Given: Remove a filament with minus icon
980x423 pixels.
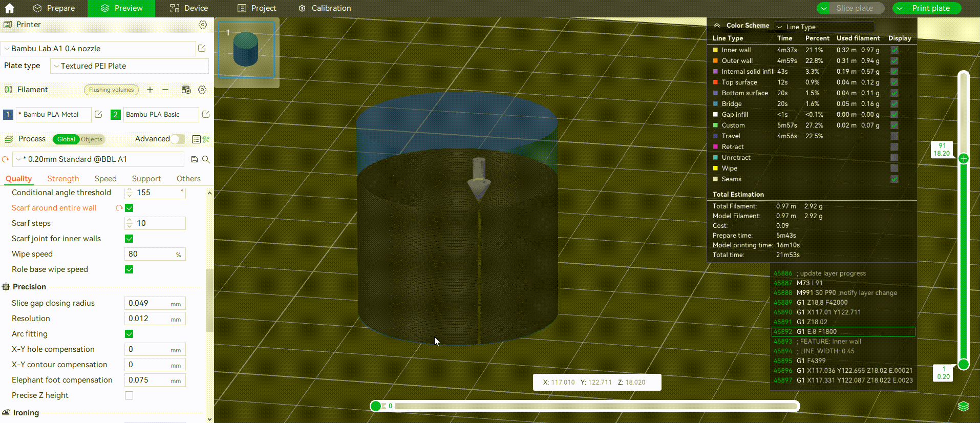Looking at the screenshot, I should click(165, 90).
